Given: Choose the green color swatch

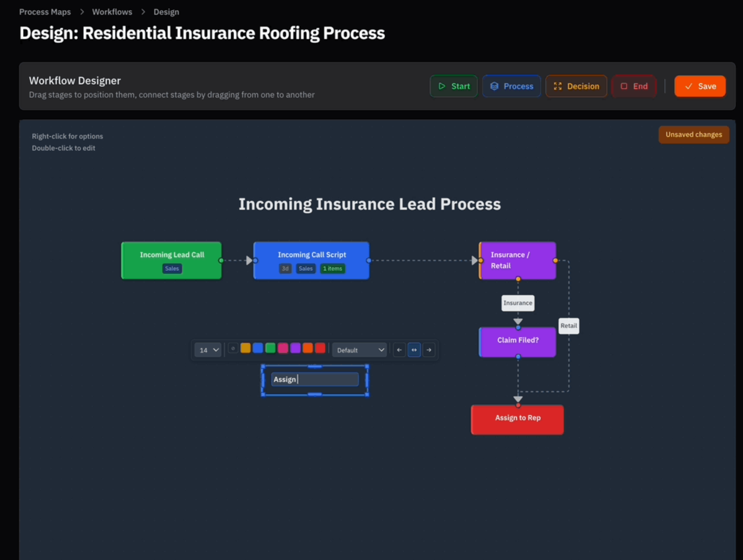Looking at the screenshot, I should [x=270, y=348].
